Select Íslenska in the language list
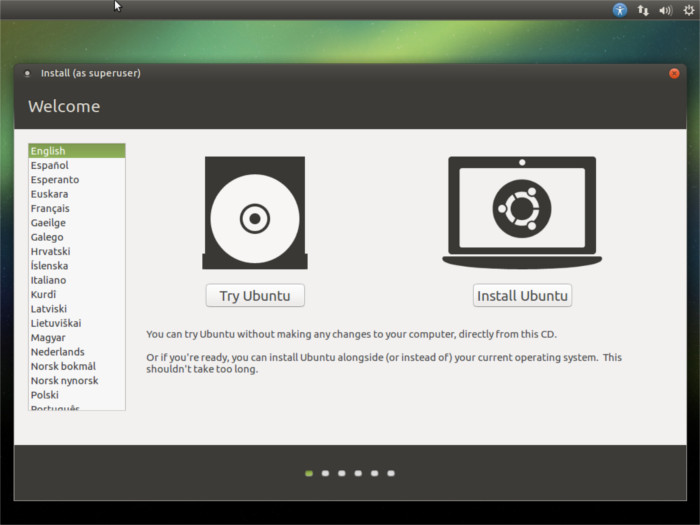This screenshot has height=525, width=700. click(77, 266)
